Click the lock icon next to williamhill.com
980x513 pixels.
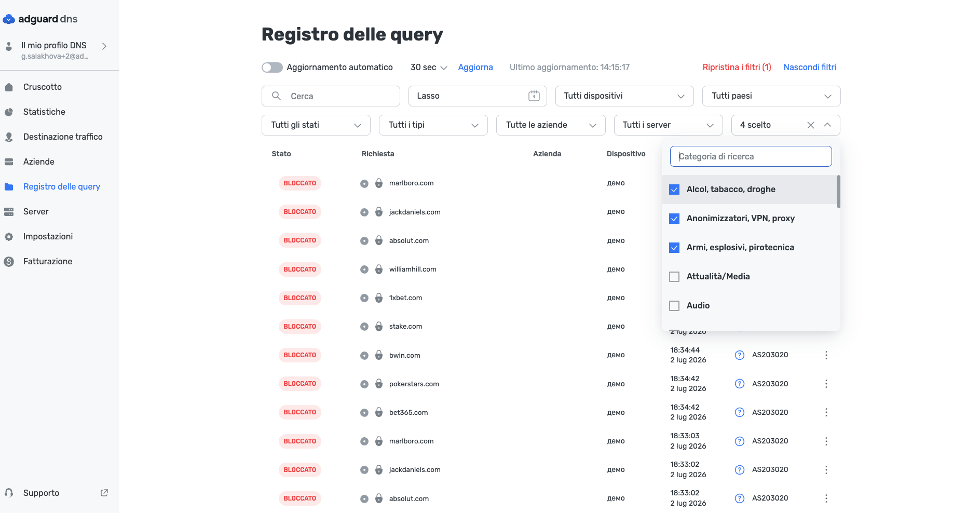coord(379,269)
